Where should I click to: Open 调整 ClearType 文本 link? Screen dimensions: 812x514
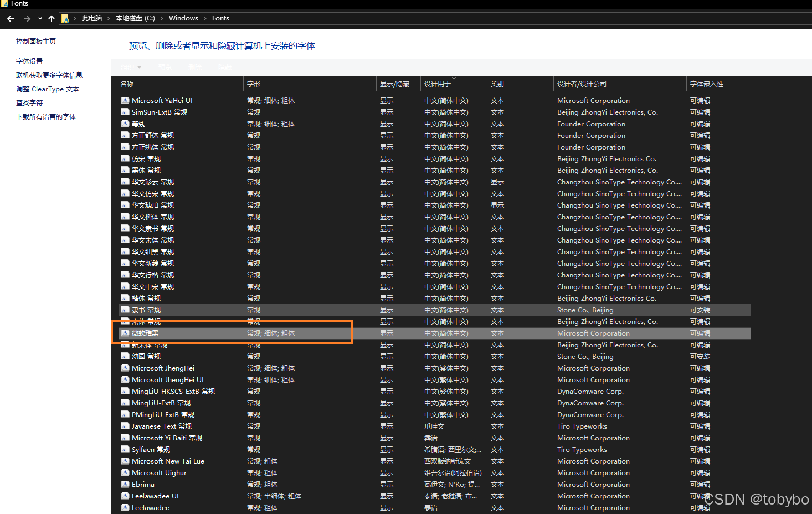pyautogui.click(x=48, y=89)
